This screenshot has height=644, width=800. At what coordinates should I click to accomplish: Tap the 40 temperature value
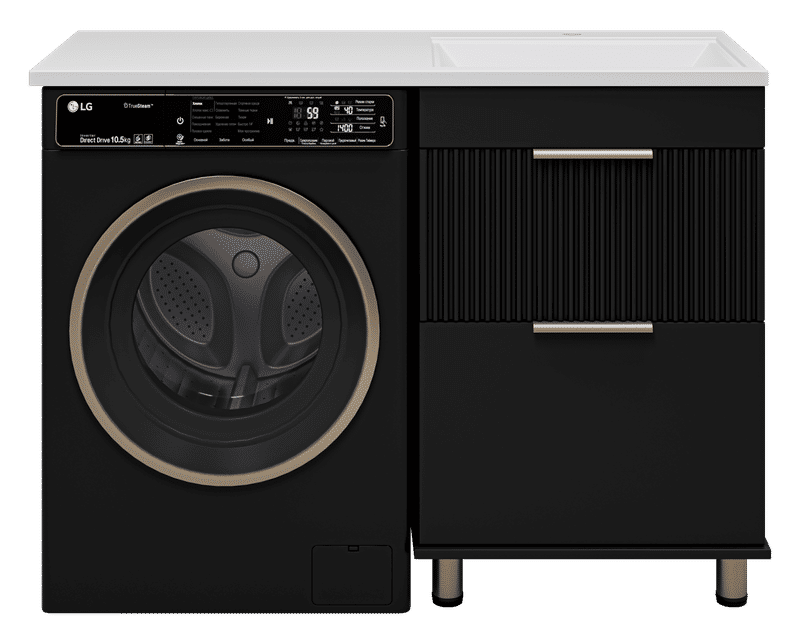click(348, 110)
